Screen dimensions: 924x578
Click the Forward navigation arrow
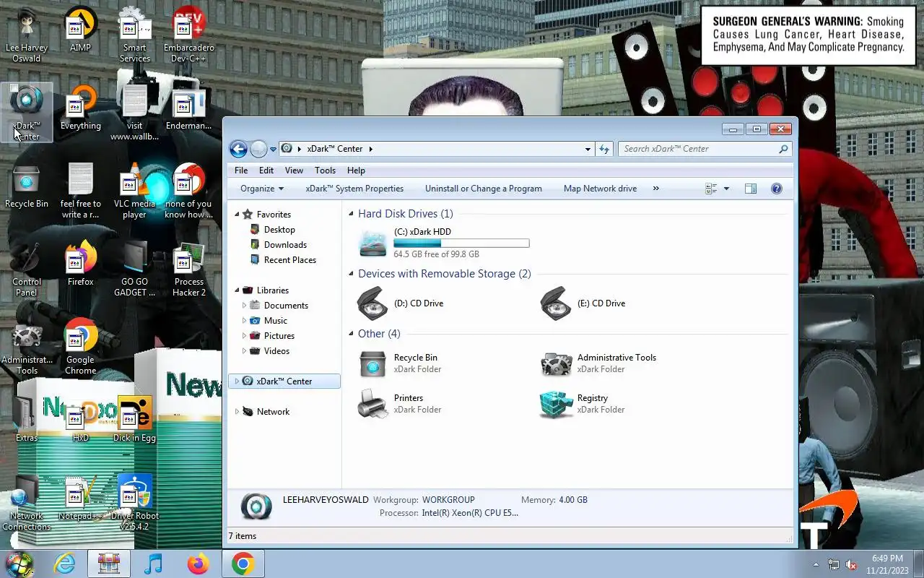click(x=258, y=149)
